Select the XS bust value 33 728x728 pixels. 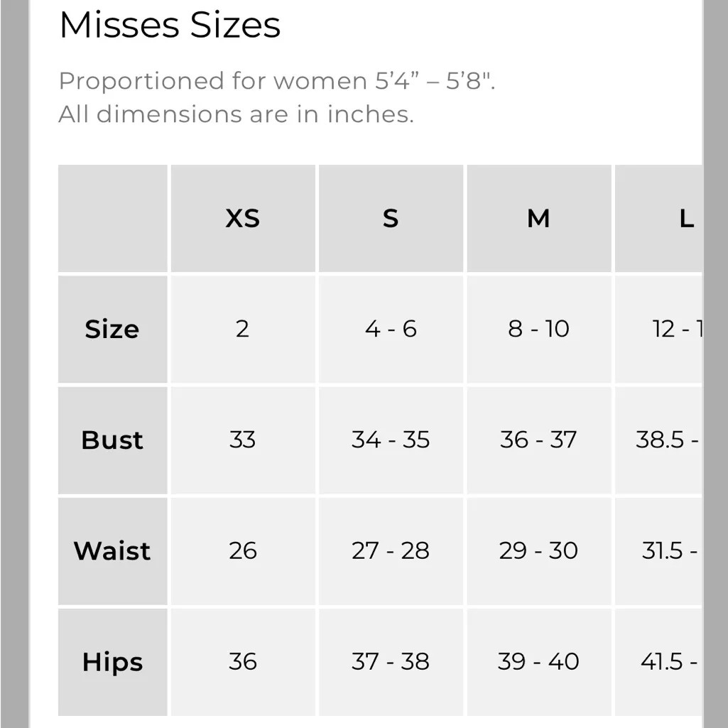242,440
